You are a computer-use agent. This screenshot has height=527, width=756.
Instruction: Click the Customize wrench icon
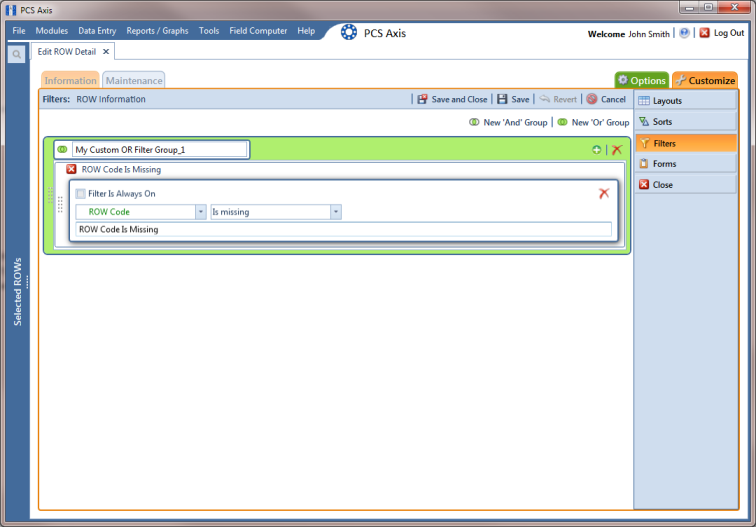680,80
